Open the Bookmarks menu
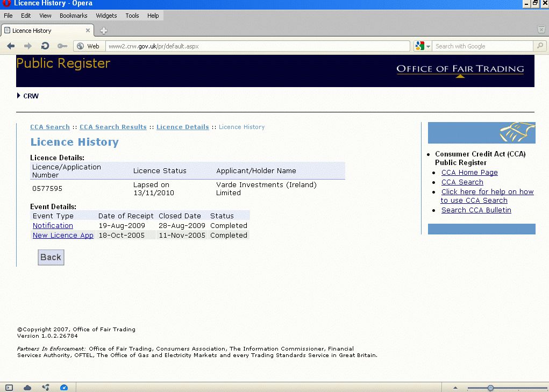This screenshot has height=392, width=549. (x=74, y=16)
